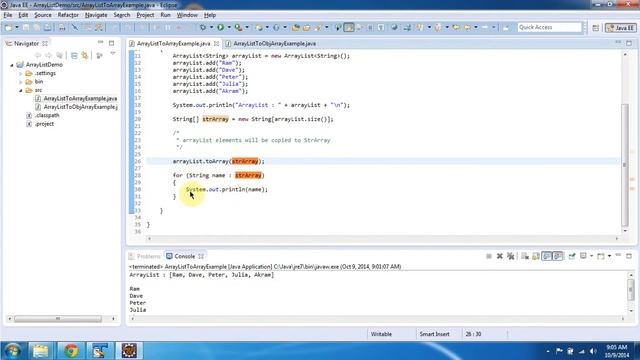The image size is (640, 360).
Task: Open Navigator View Menu dropdown triangle
Action: (113, 54)
